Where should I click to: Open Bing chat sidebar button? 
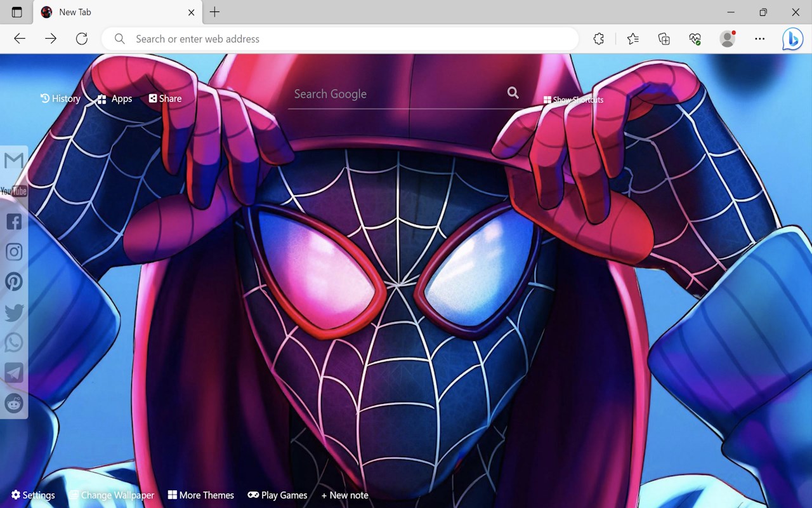click(x=792, y=39)
